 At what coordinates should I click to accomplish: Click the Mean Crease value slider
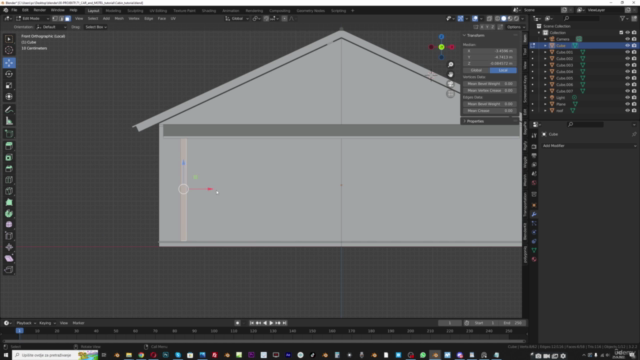tap(490, 111)
